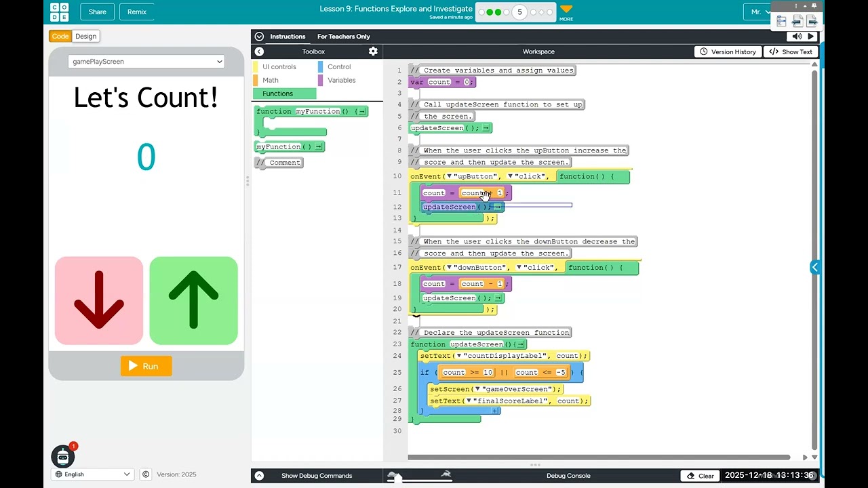The image size is (868, 488).
Task: Click the rabbit fast-speed icon
Action: (x=446, y=474)
